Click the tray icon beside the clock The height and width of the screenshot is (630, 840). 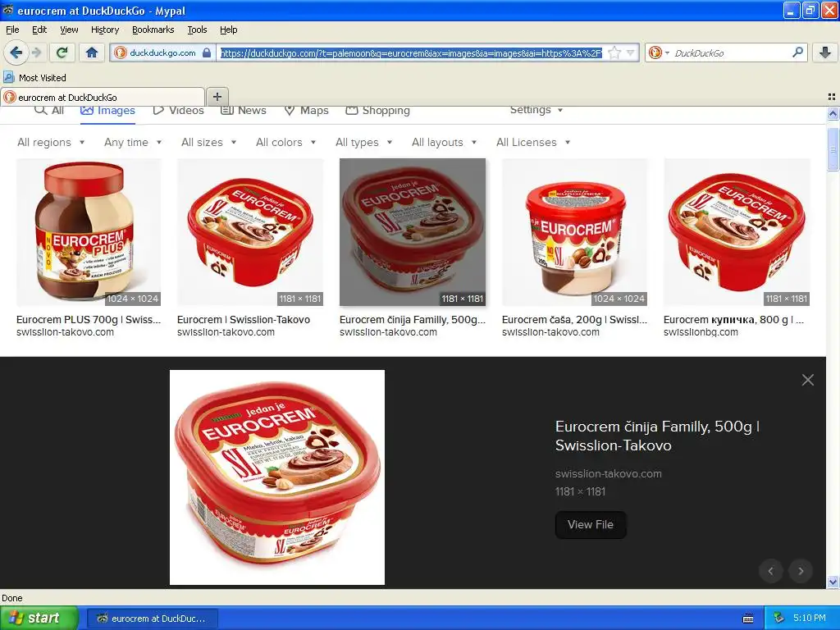pos(778,619)
